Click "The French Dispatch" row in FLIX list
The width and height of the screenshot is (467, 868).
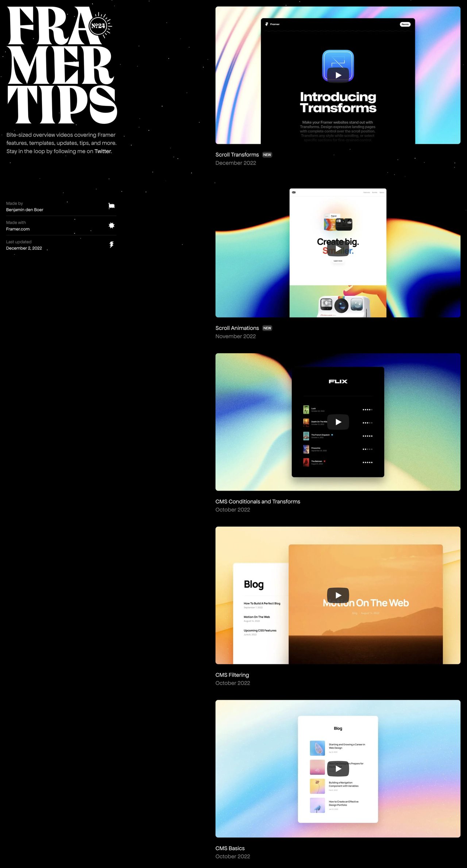tap(338, 436)
